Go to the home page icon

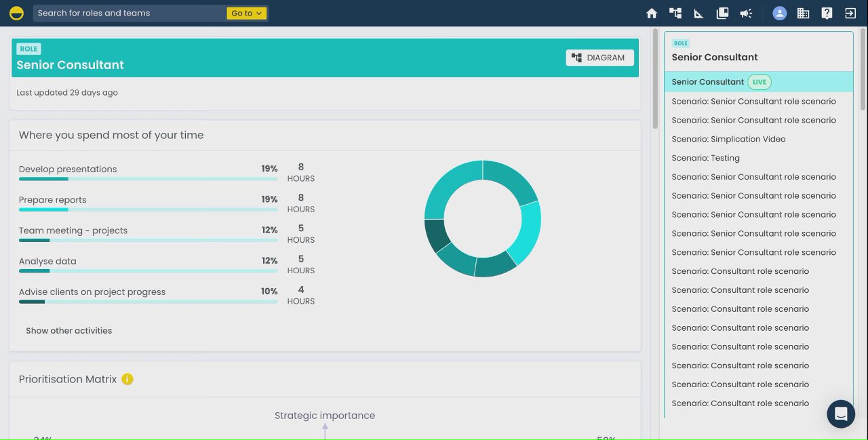tap(652, 13)
